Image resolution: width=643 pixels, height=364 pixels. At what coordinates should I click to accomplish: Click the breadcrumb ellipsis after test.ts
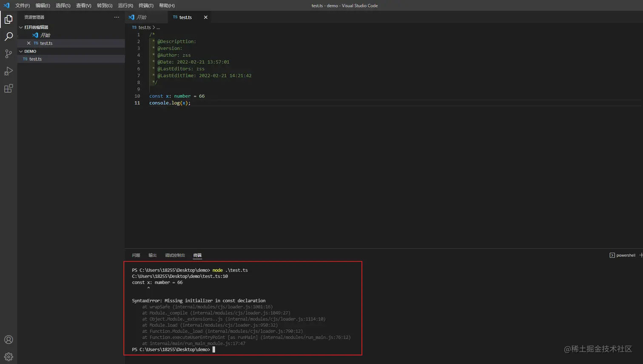click(x=158, y=27)
